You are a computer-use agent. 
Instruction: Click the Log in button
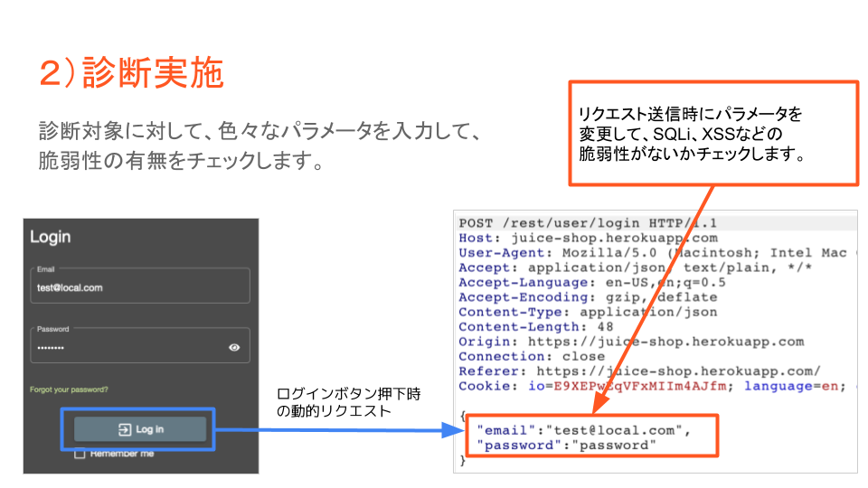click(140, 429)
